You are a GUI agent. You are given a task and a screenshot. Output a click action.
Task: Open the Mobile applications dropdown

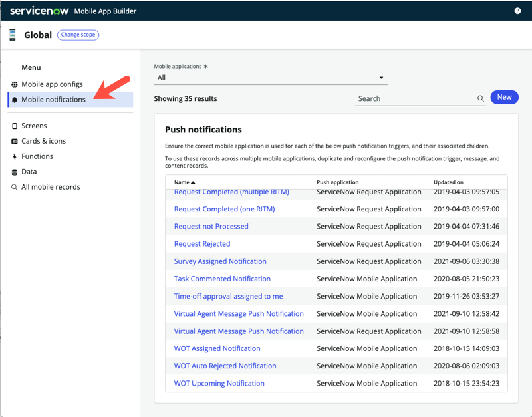click(x=271, y=78)
